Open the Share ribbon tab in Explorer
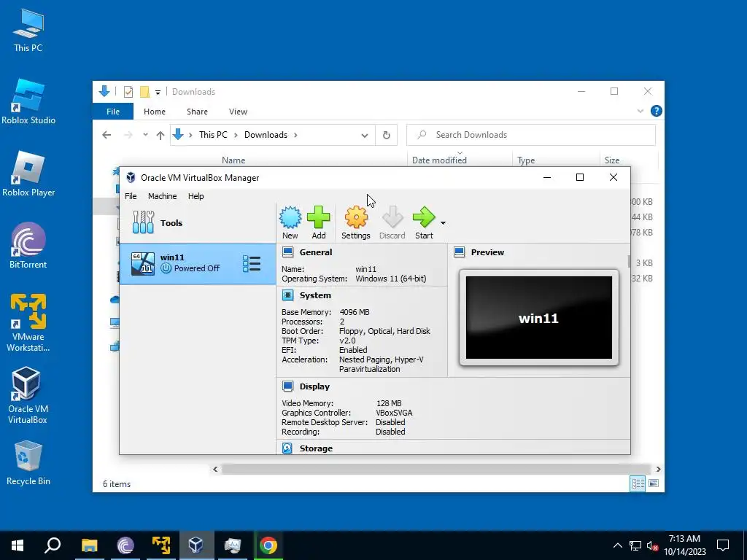This screenshot has height=560, width=747. point(197,112)
